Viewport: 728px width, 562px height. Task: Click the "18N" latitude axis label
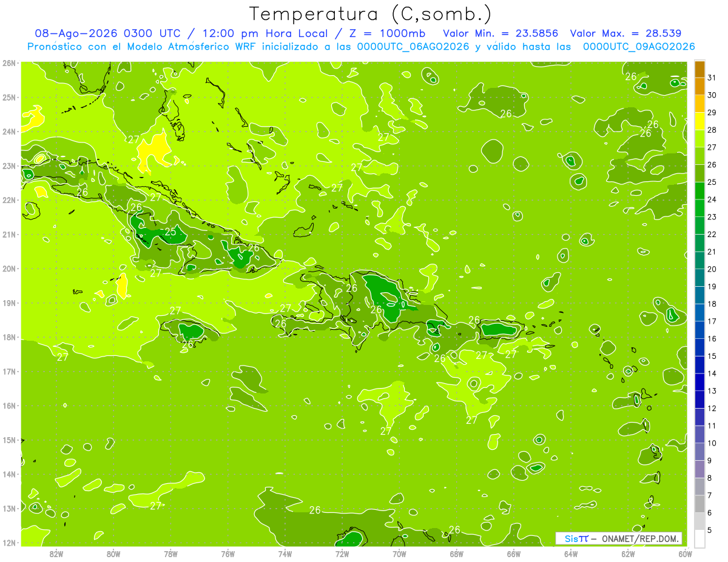coord(9,337)
